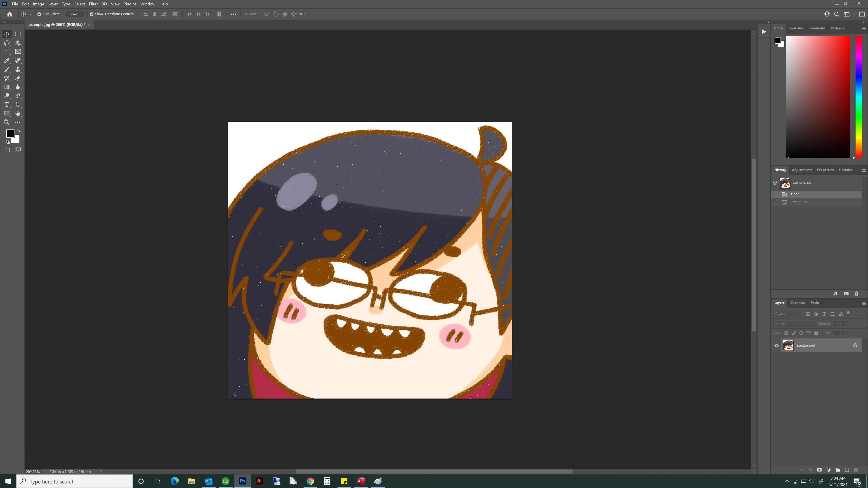Select the Brush tool
The image size is (868, 488).
(x=7, y=69)
